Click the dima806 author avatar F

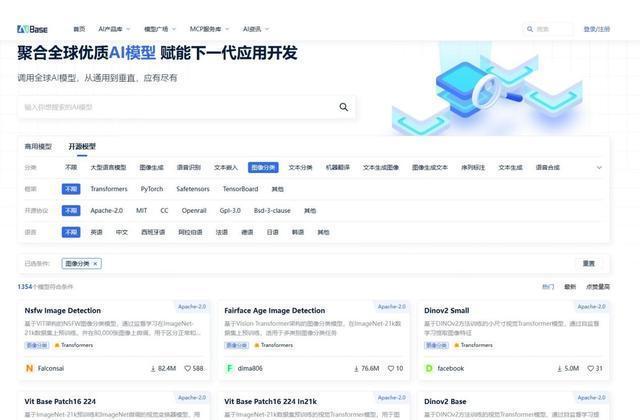pyautogui.click(x=229, y=368)
